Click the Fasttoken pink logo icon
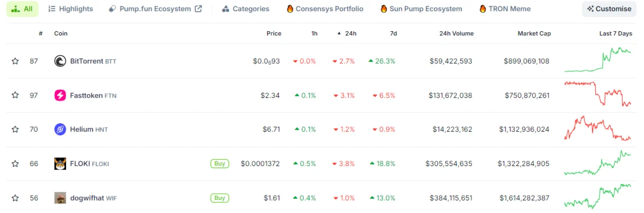Viewport: 644px width, 213px height. (60, 95)
